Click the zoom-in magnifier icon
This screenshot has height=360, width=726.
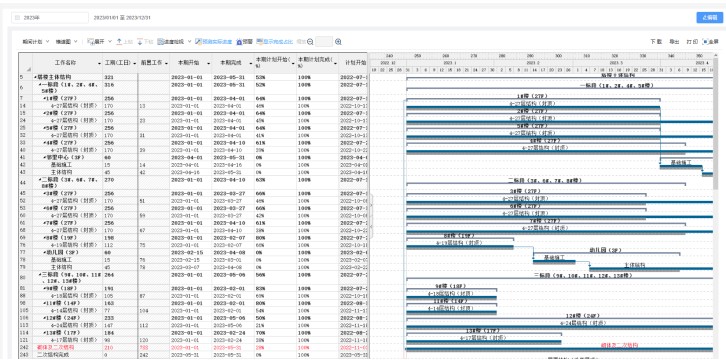(338, 42)
